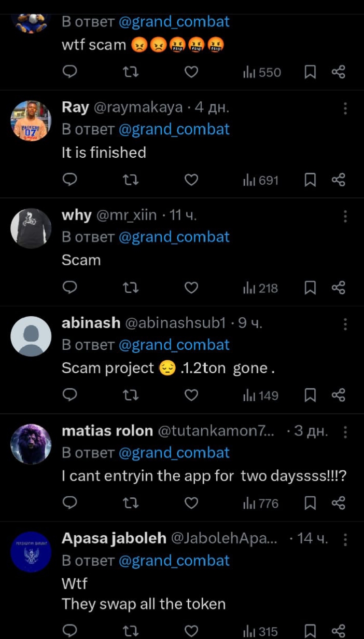This screenshot has height=639, width=364.
Task: Reply to Ray's "It is finished" tweet
Action: coord(69,180)
